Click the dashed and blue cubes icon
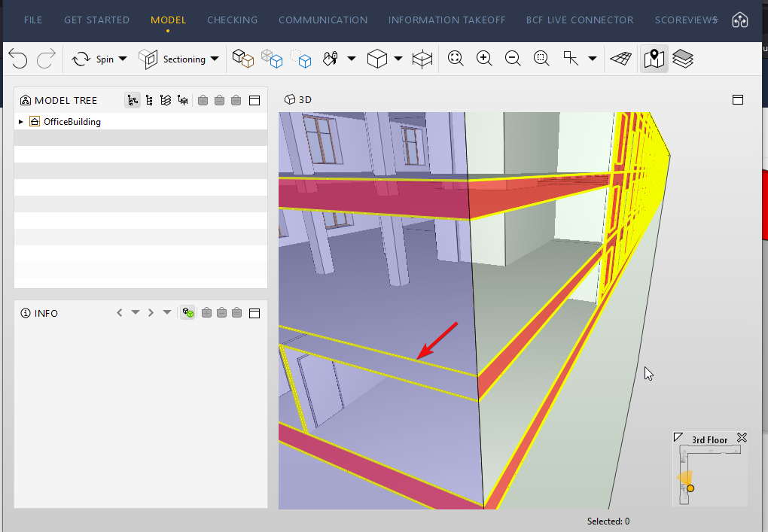 click(x=300, y=59)
